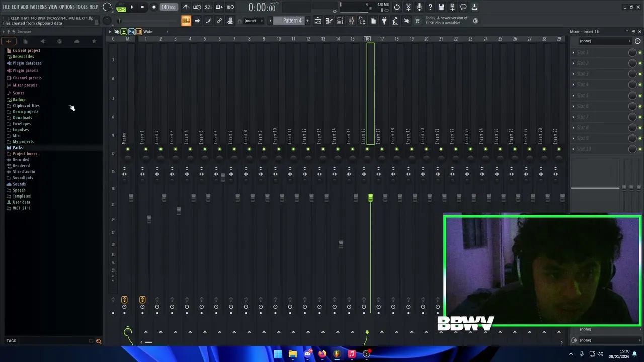Toggle effect Slot 1 enable LED
Screen dimensions: 644x362
click(640, 53)
